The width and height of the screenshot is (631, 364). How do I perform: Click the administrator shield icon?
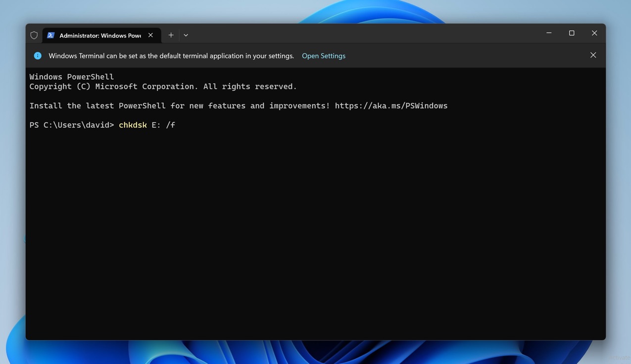(x=34, y=35)
